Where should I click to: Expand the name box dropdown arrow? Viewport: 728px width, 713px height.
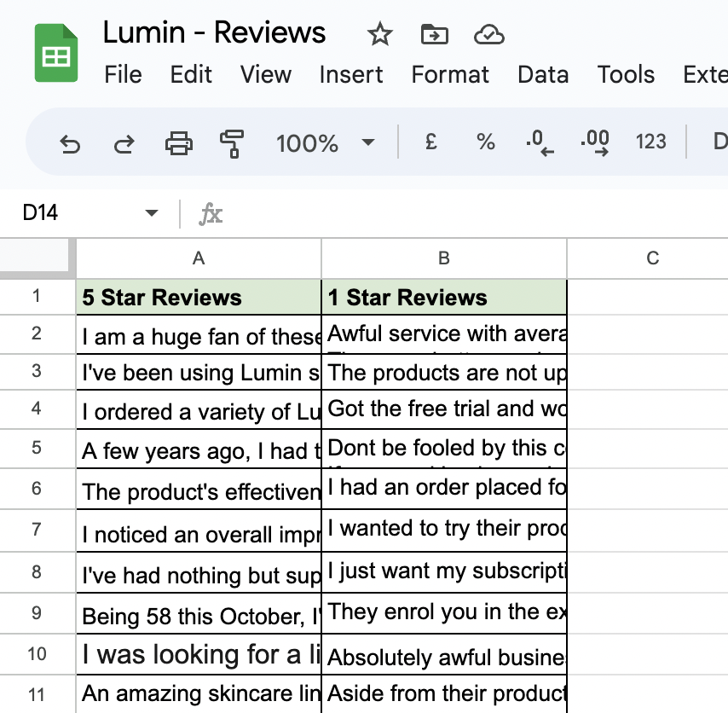(152, 213)
